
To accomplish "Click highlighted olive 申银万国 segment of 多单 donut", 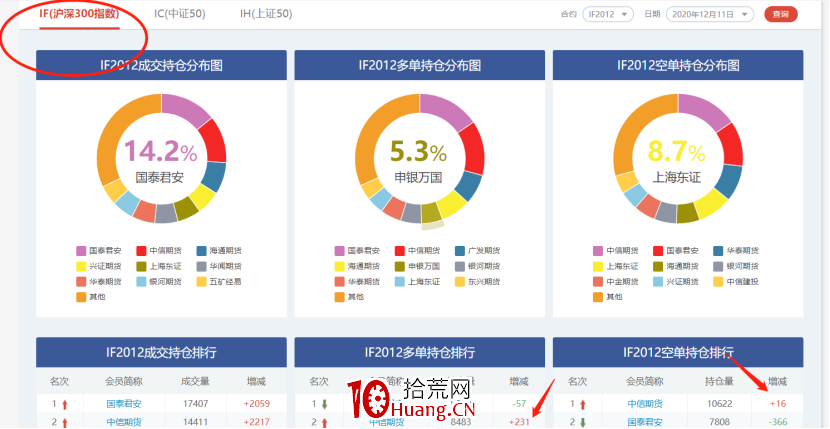I will point(431,214).
